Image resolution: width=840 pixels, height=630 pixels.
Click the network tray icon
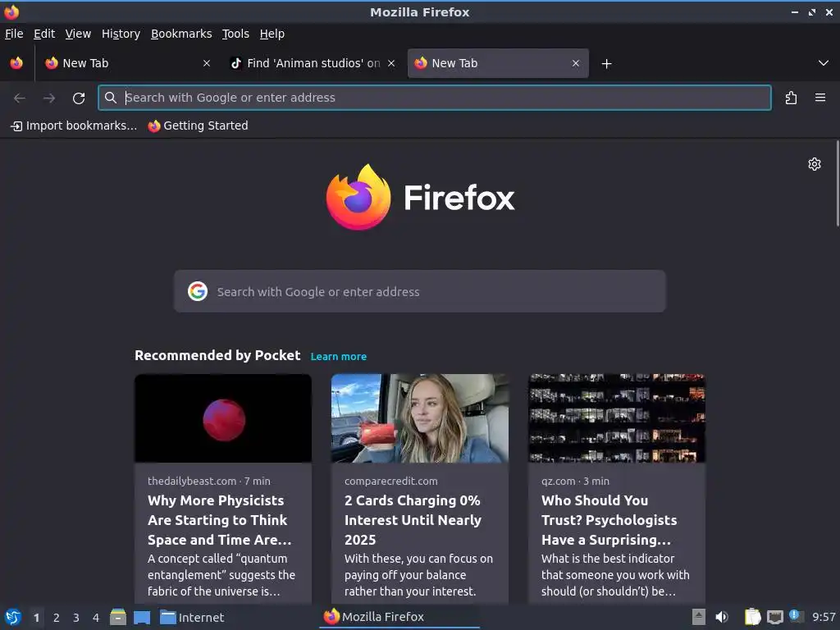774,617
